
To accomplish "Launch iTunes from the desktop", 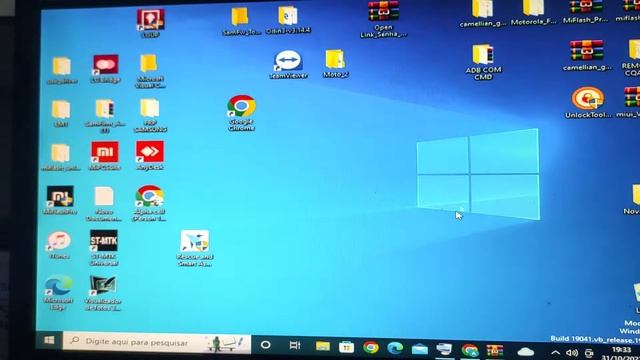I will 59,245.
